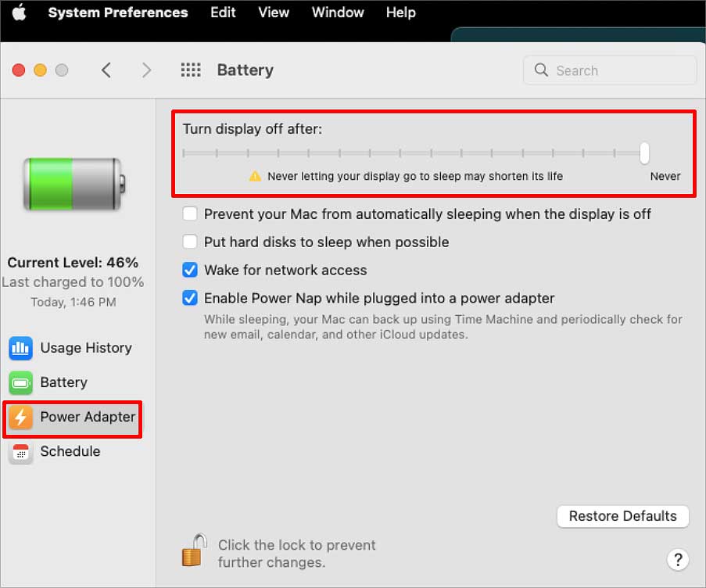Close the window with red button

pyautogui.click(x=19, y=70)
